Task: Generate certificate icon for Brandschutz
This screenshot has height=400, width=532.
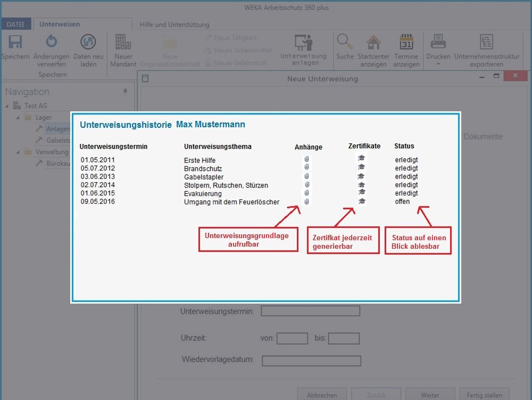Action: click(x=361, y=167)
